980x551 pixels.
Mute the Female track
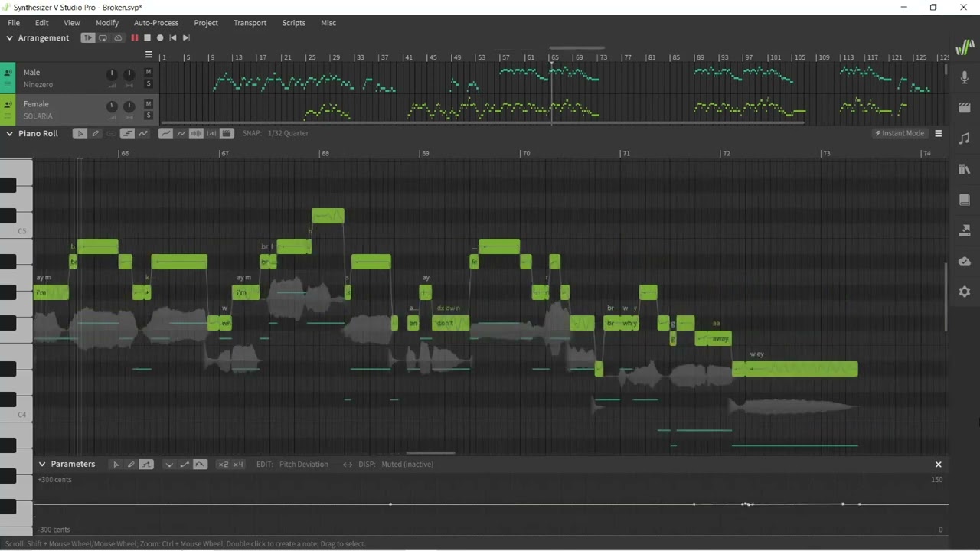click(149, 103)
